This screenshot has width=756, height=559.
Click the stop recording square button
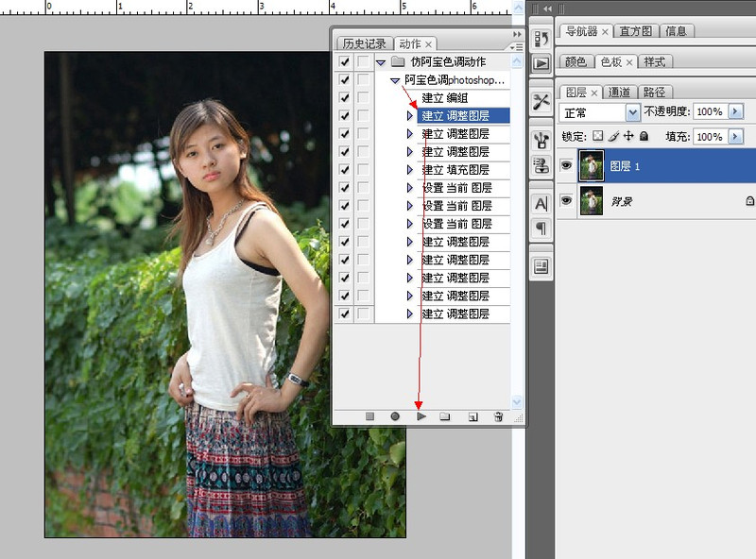pos(369,416)
